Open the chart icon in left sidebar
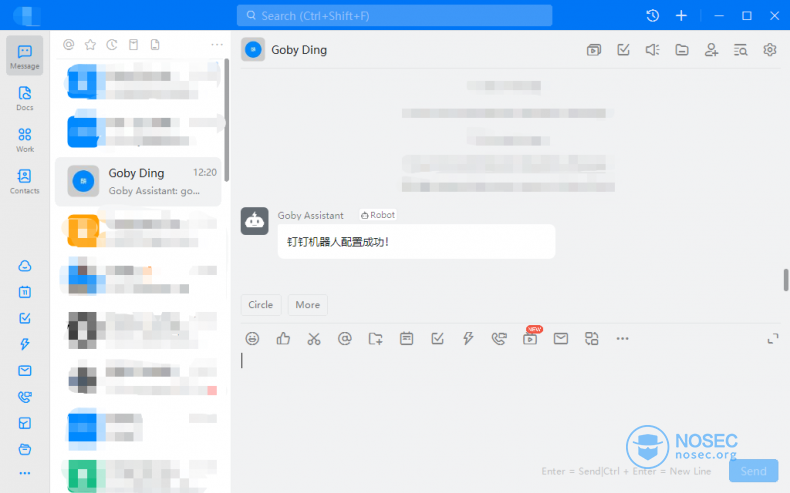 coord(24,423)
